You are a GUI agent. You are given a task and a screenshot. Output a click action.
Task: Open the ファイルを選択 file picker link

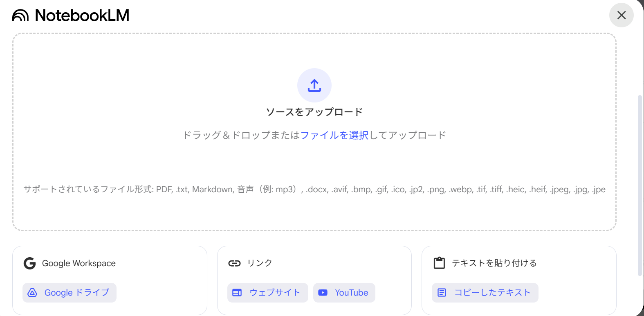click(334, 135)
